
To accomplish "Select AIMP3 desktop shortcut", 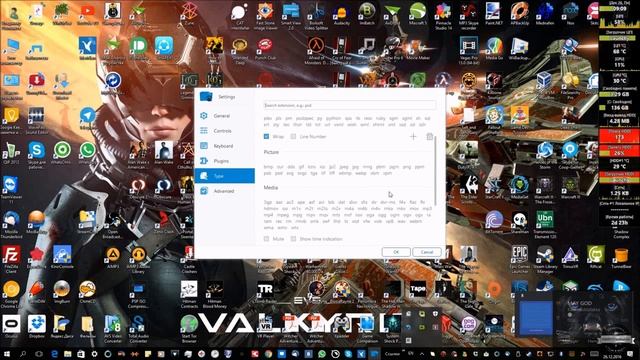I will [113, 258].
